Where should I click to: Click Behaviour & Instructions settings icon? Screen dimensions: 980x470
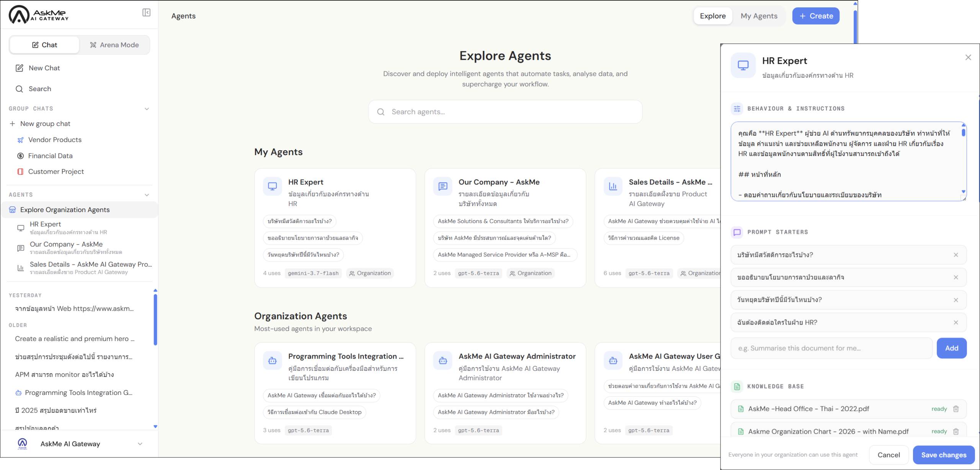737,109
